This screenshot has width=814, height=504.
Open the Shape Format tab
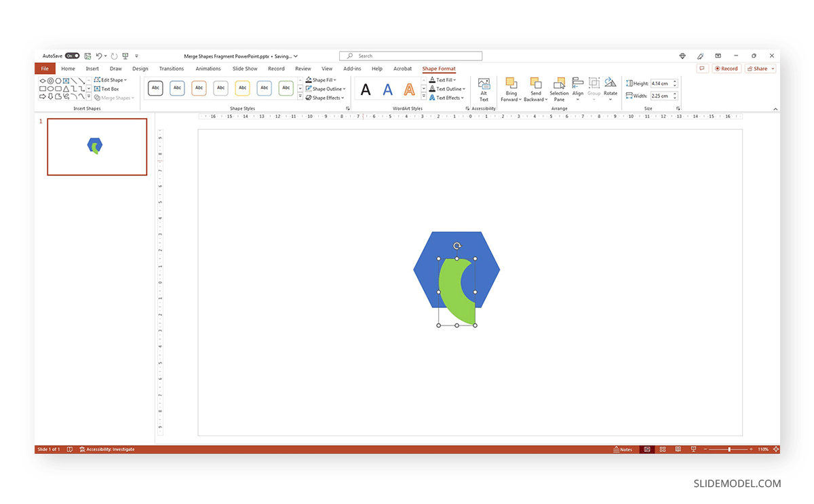439,68
